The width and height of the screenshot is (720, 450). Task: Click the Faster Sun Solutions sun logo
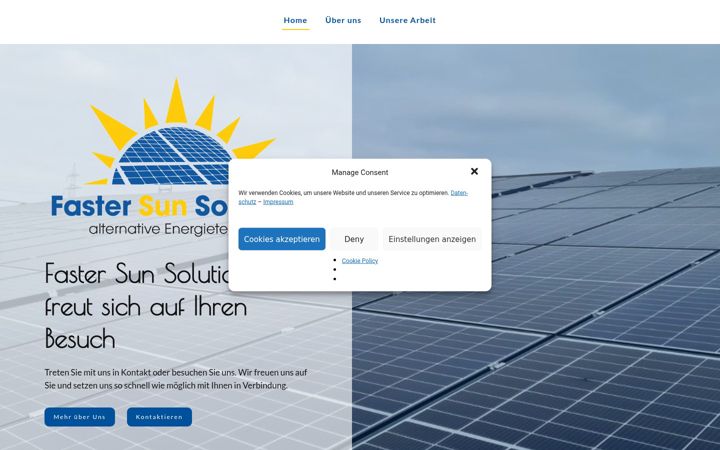pos(163,157)
